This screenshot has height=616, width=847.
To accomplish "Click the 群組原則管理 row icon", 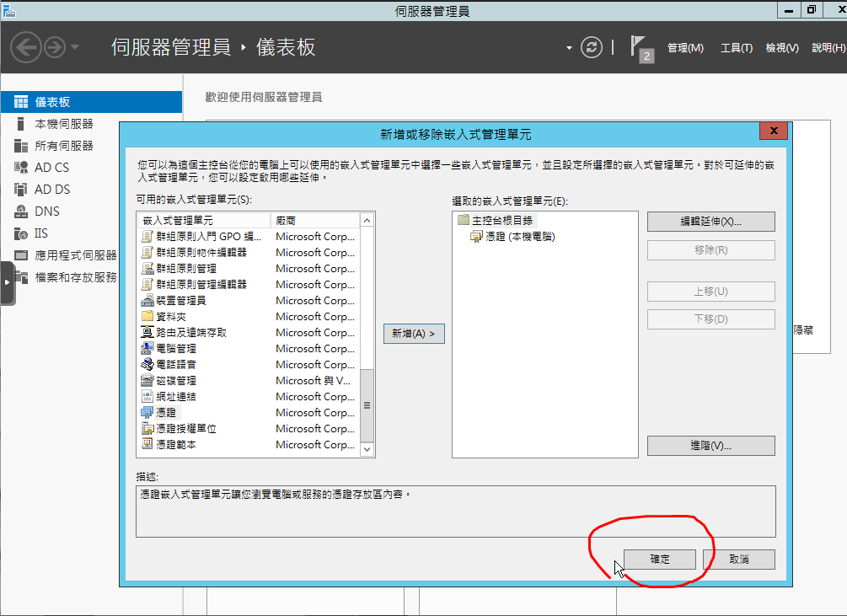I will (x=147, y=268).
